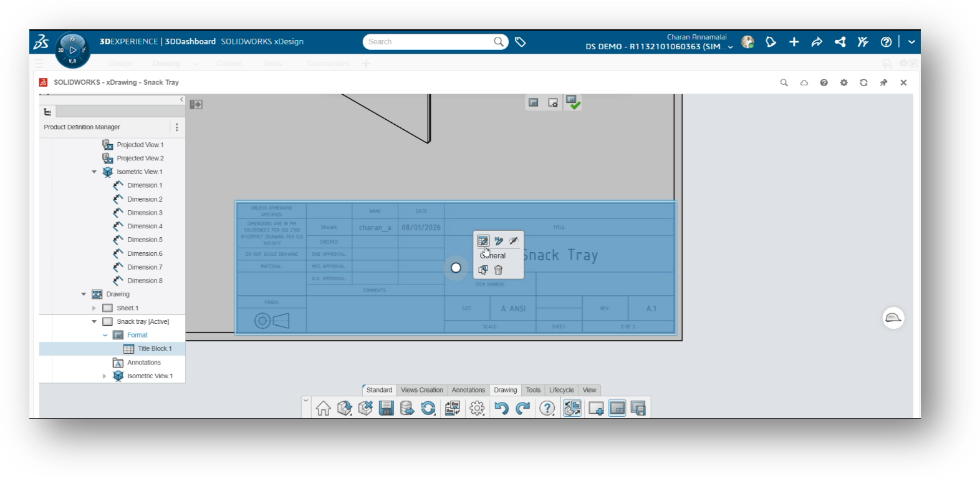The height and width of the screenshot is (478, 980).
Task: Click the green checkmark confirm icon
Action: [x=573, y=102]
